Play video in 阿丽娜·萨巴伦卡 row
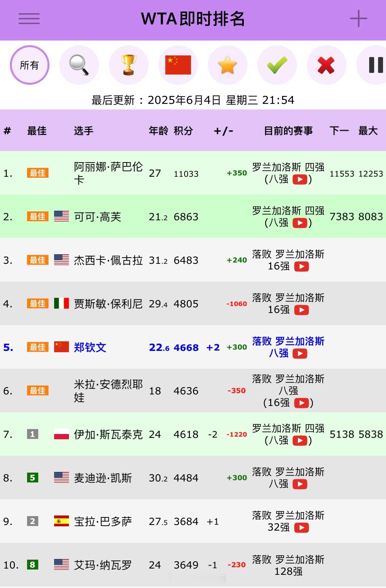This screenshot has height=588, width=386. point(300,179)
